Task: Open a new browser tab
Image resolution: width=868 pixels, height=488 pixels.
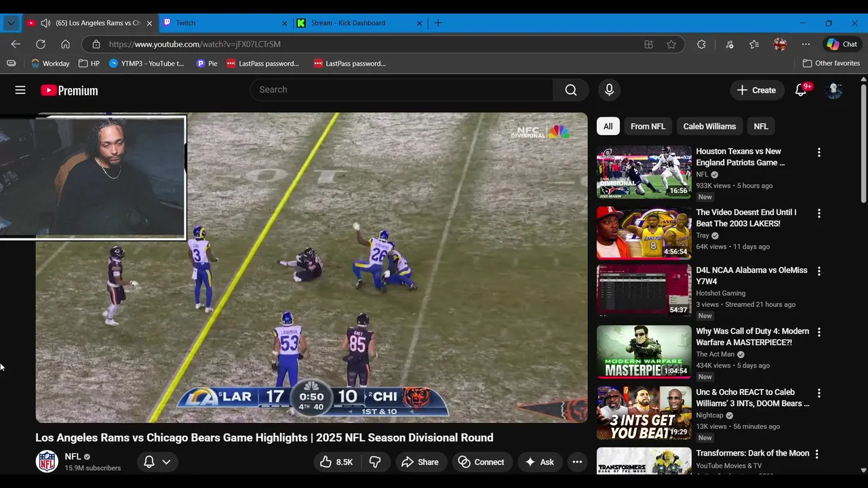Action: [x=438, y=23]
